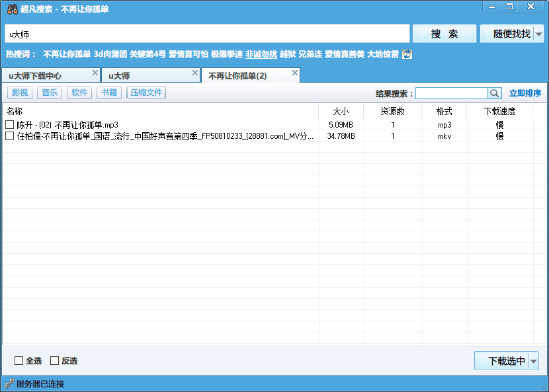Sort by the 格式 column header
Viewport: 549px width, 392px height.
(444, 111)
